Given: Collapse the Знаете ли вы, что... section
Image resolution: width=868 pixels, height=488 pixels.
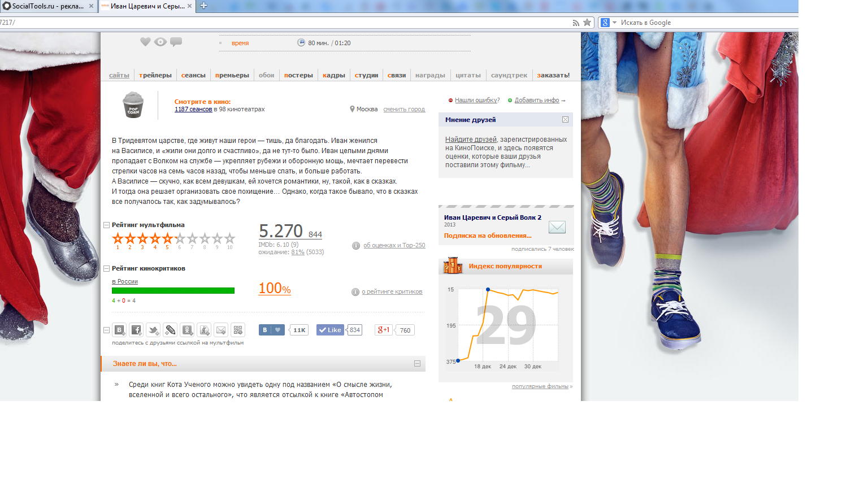Looking at the screenshot, I should 417,364.
